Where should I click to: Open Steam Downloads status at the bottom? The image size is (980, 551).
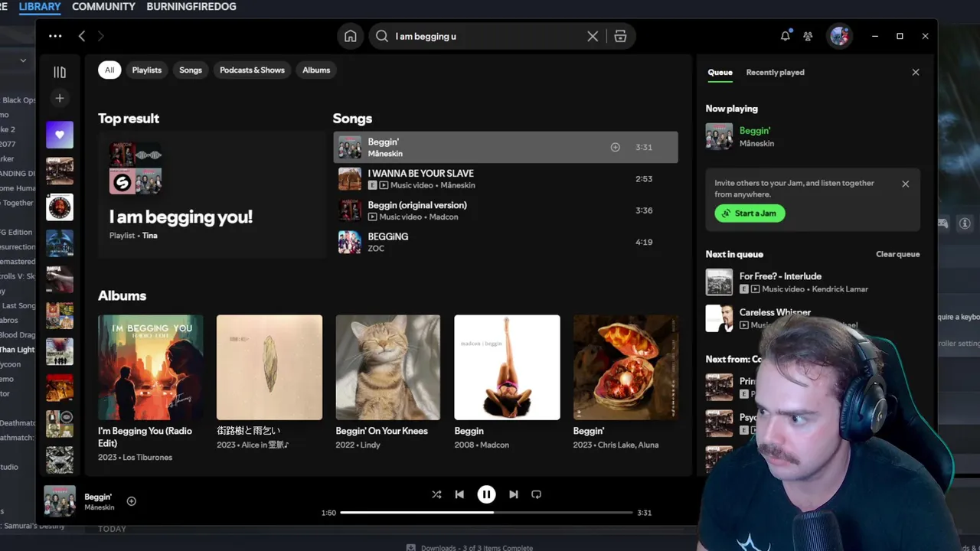(x=470, y=547)
